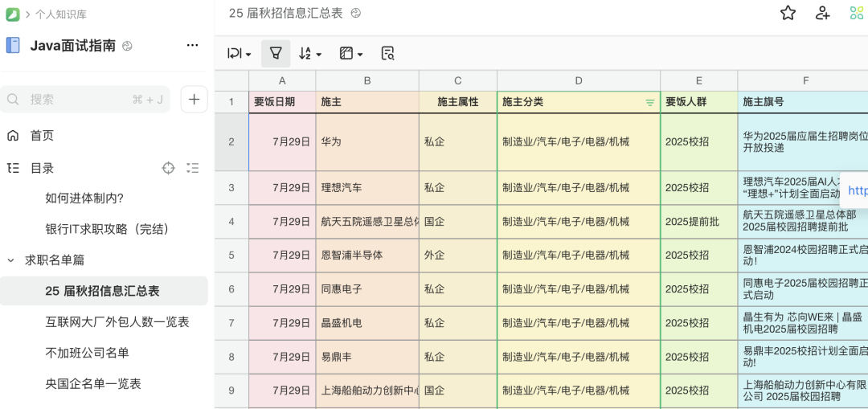This screenshot has width=868, height=409.
Task: Click the share status icon next to document title
Action: (x=356, y=14)
